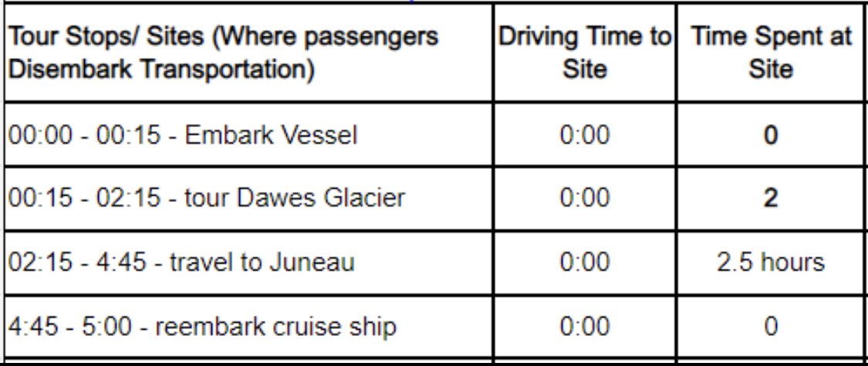
Task: Click the travel to Juneau itinerary cell
Action: point(248,263)
